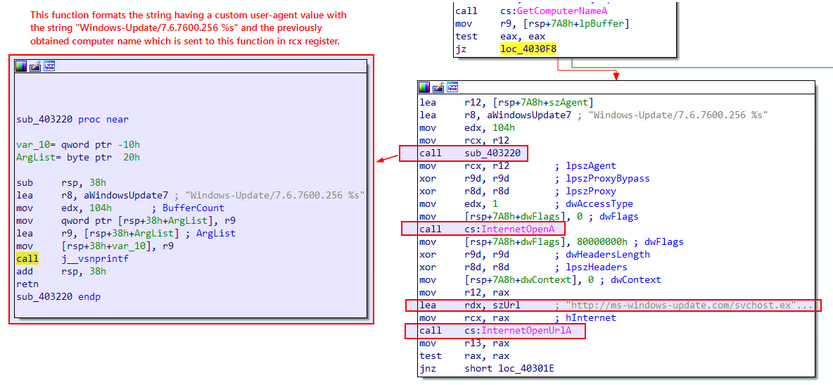This screenshot has height=385, width=833.
Task: Select 'lea r9, [rsp+38h+ArgList]' instruction
Action: [x=126, y=234]
